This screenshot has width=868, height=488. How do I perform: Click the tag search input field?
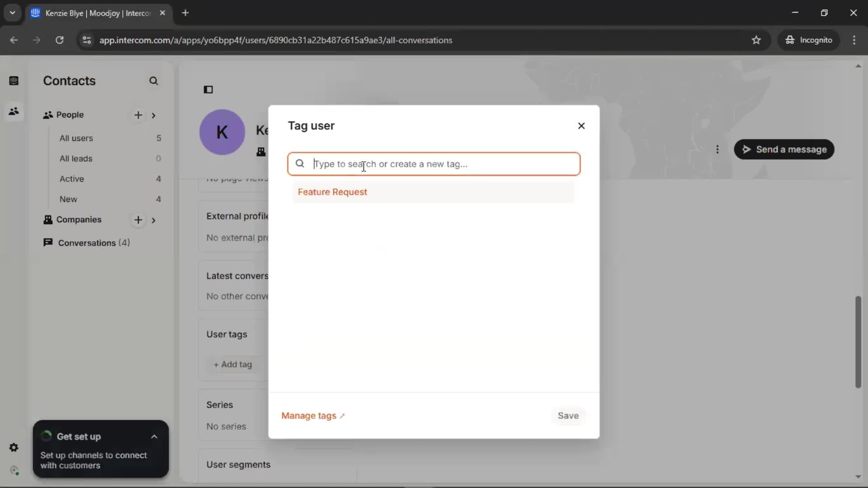(434, 164)
